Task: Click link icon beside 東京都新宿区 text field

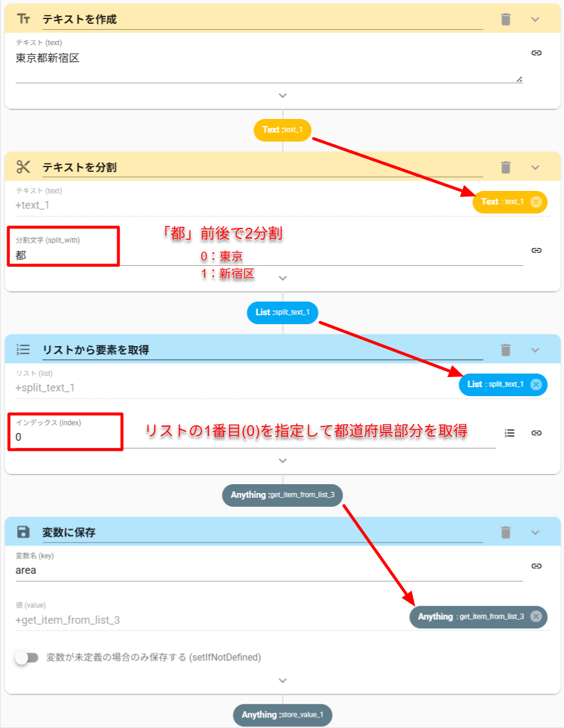Action: [536, 53]
